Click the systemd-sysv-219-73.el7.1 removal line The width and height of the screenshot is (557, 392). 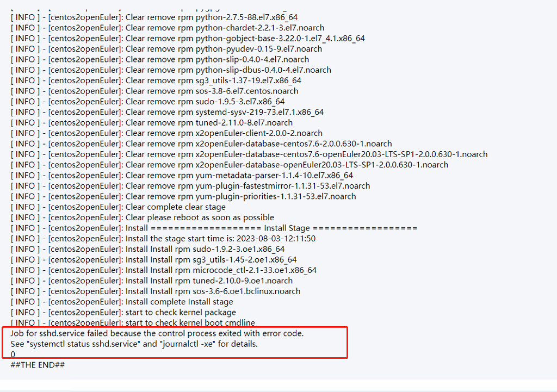(x=167, y=113)
